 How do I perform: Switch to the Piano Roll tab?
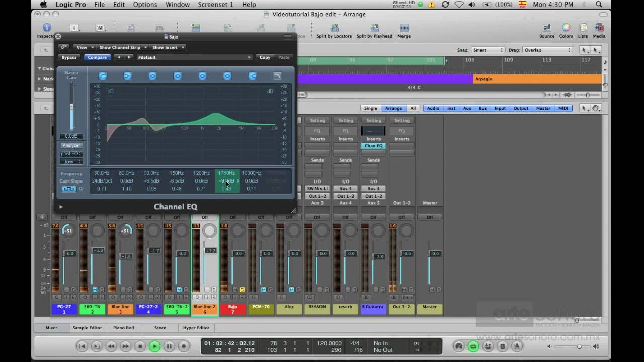(124, 328)
